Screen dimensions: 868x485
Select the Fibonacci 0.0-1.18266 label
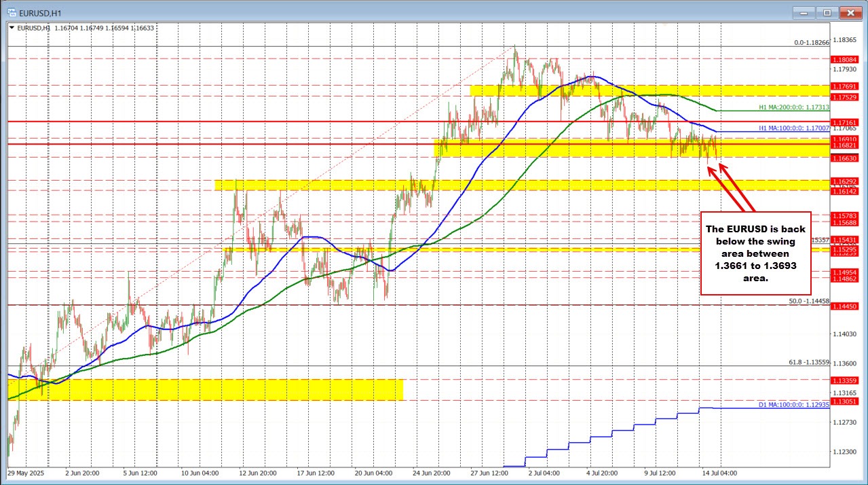click(x=812, y=42)
